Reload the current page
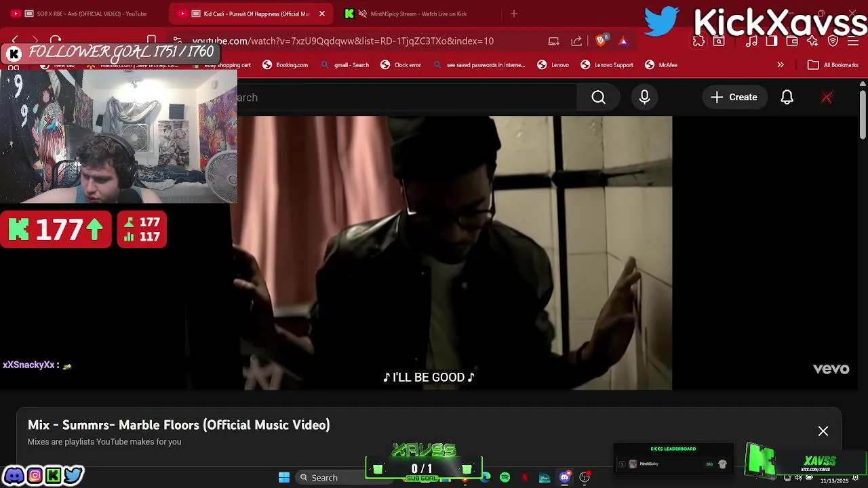 (56, 41)
